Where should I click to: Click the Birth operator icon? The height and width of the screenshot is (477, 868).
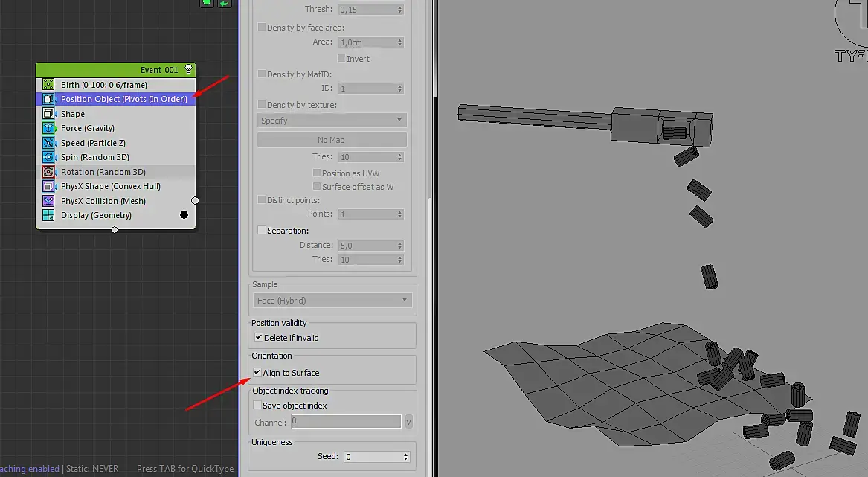(x=48, y=84)
